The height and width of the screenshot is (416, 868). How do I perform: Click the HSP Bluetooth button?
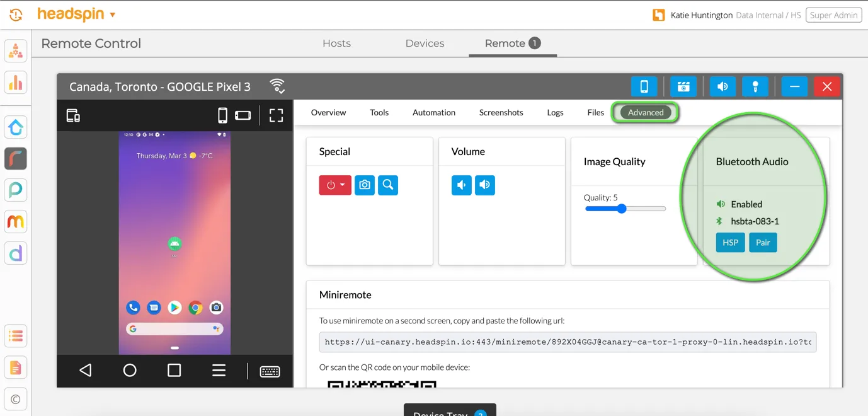pyautogui.click(x=731, y=243)
